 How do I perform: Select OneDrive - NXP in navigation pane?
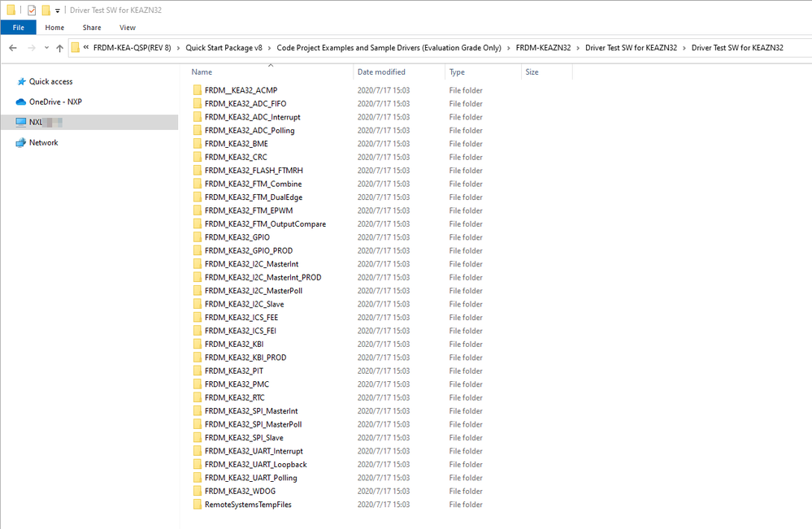click(55, 102)
